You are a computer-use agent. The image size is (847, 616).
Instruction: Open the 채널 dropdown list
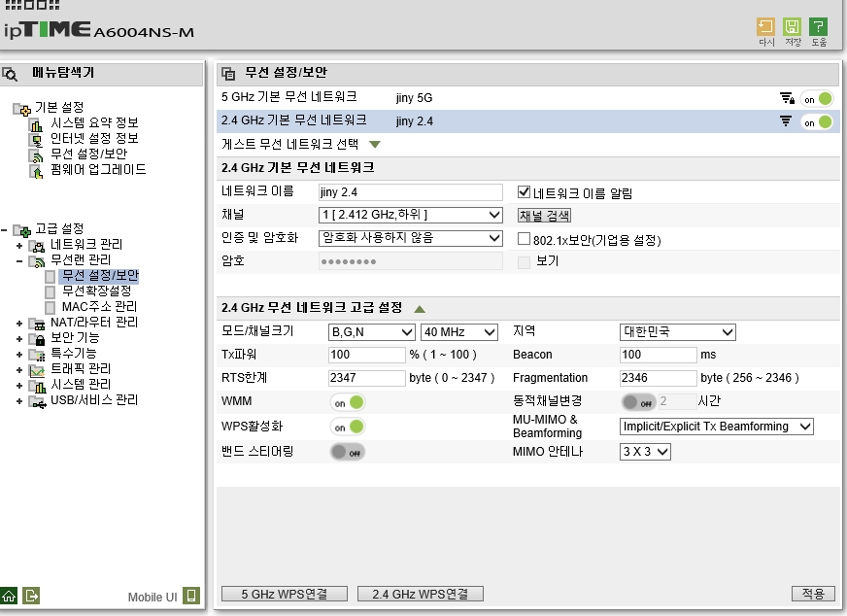(x=411, y=215)
